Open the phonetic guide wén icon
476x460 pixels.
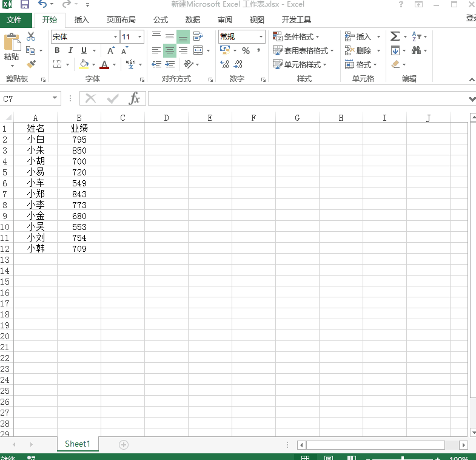[x=130, y=64]
